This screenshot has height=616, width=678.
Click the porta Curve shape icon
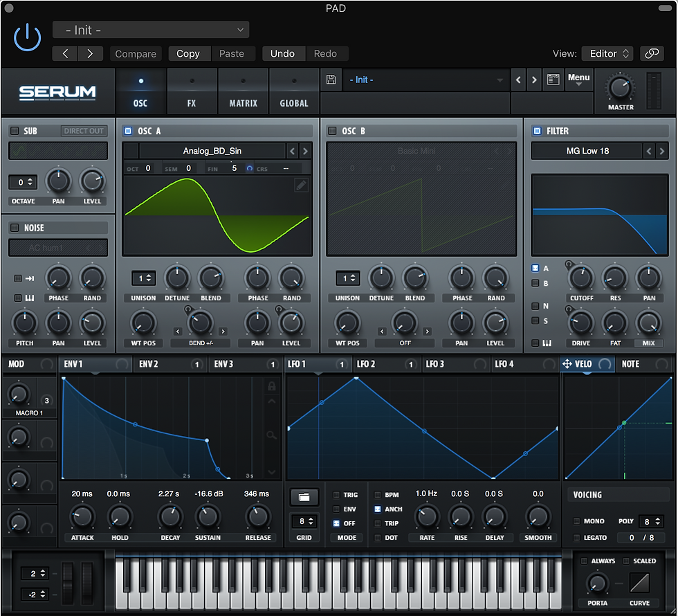(x=639, y=582)
